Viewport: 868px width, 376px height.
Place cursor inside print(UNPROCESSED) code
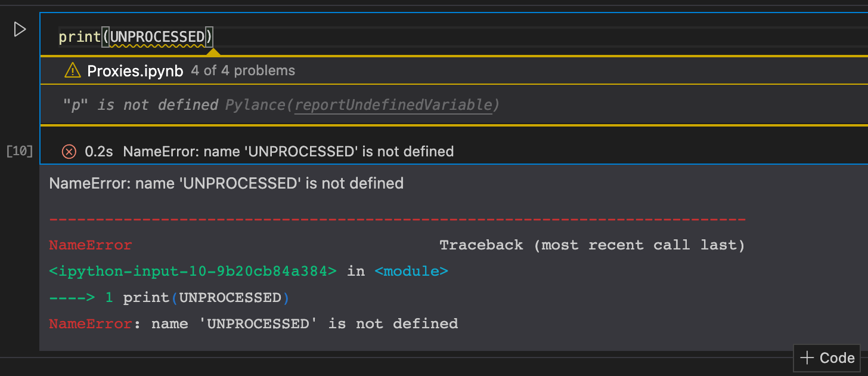(x=156, y=36)
